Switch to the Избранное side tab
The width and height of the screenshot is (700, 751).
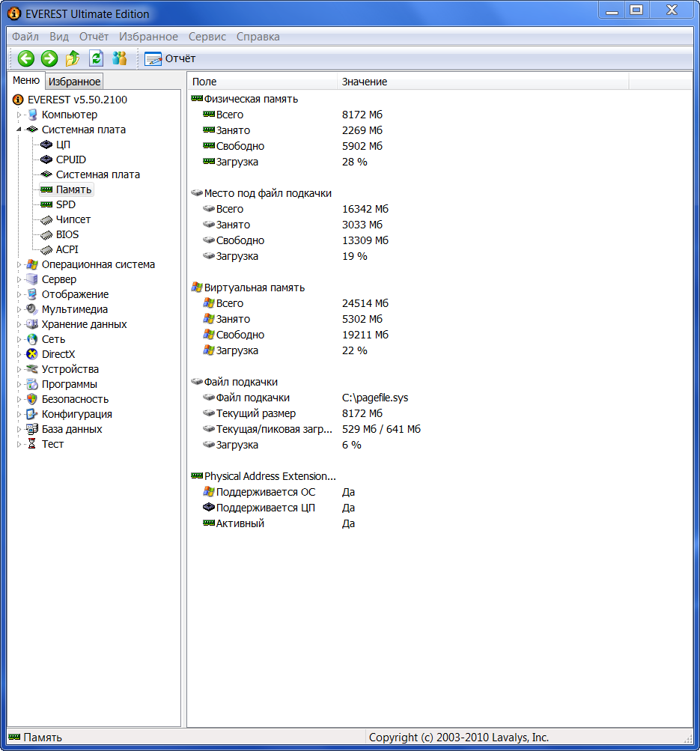(74, 82)
